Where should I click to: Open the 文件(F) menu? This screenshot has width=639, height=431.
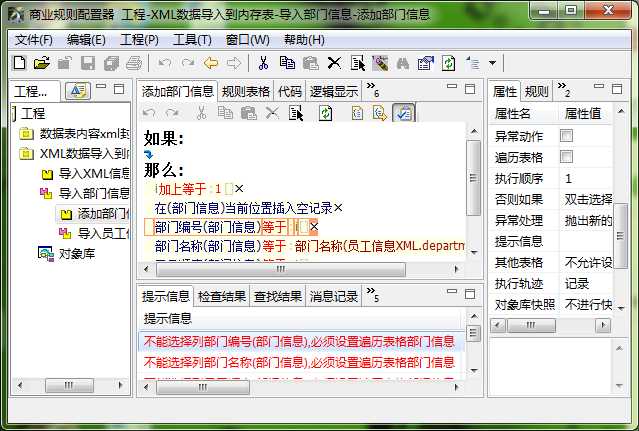pos(34,40)
